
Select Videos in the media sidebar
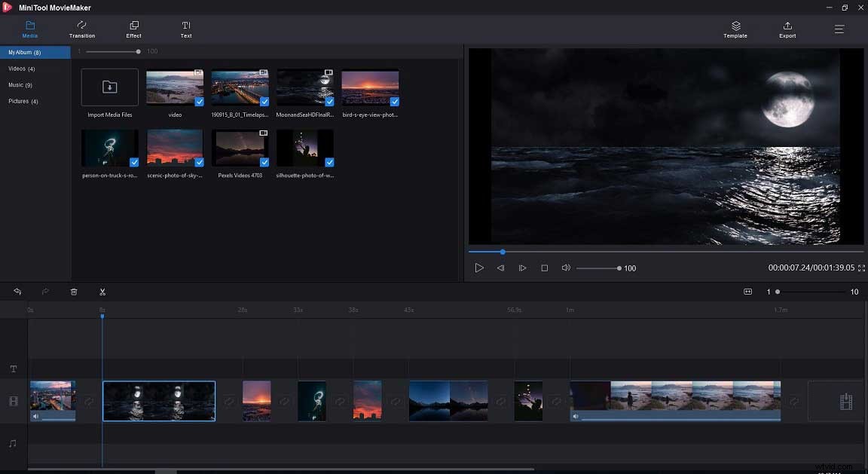point(23,68)
